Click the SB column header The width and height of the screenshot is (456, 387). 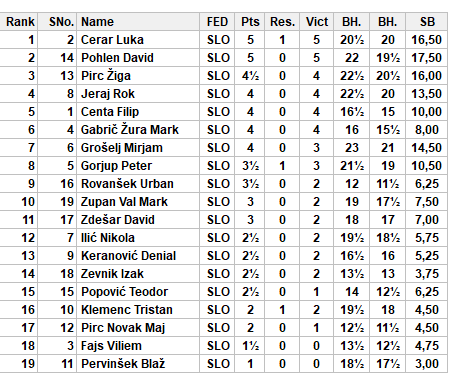tap(427, 22)
